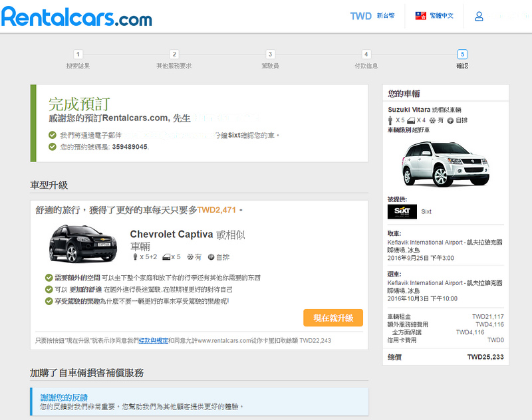The height and width of the screenshot is (420, 532).
Task: Open the TWD currency selector
Action: coord(372,16)
